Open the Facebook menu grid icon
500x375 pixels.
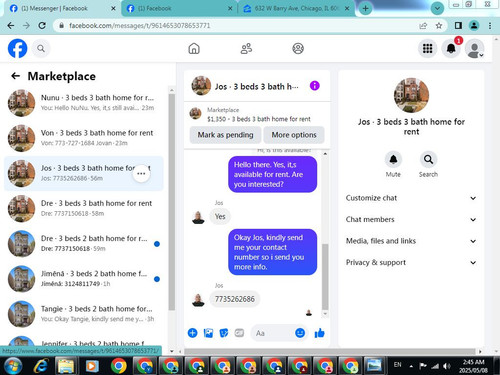coord(427,49)
